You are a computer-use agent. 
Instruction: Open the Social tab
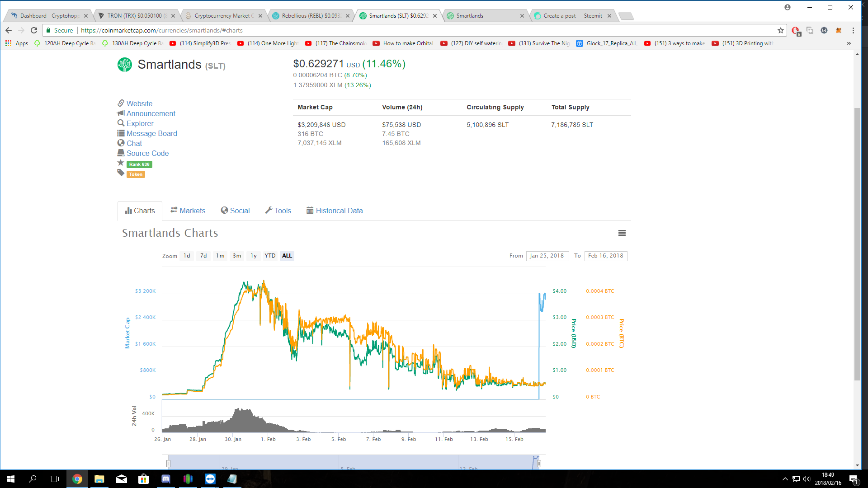tap(235, 211)
